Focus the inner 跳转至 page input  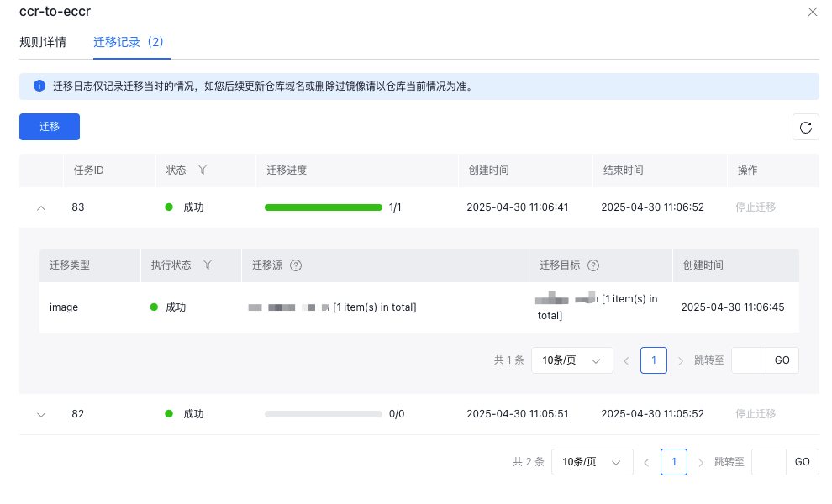pyautogui.click(x=749, y=360)
